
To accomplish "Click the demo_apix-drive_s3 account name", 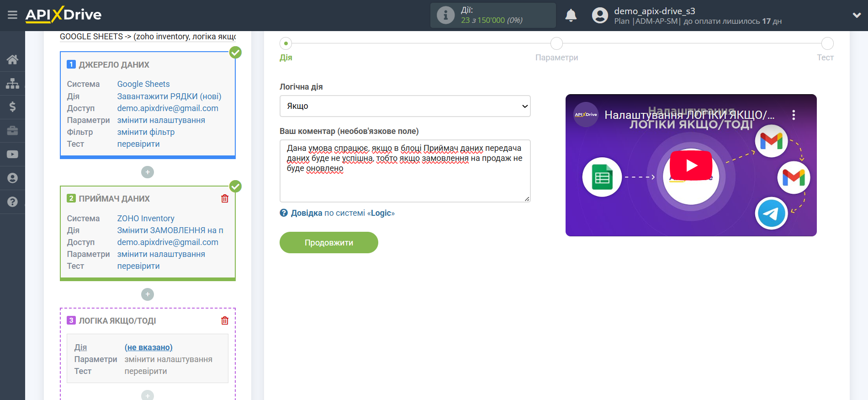I will coord(655,11).
